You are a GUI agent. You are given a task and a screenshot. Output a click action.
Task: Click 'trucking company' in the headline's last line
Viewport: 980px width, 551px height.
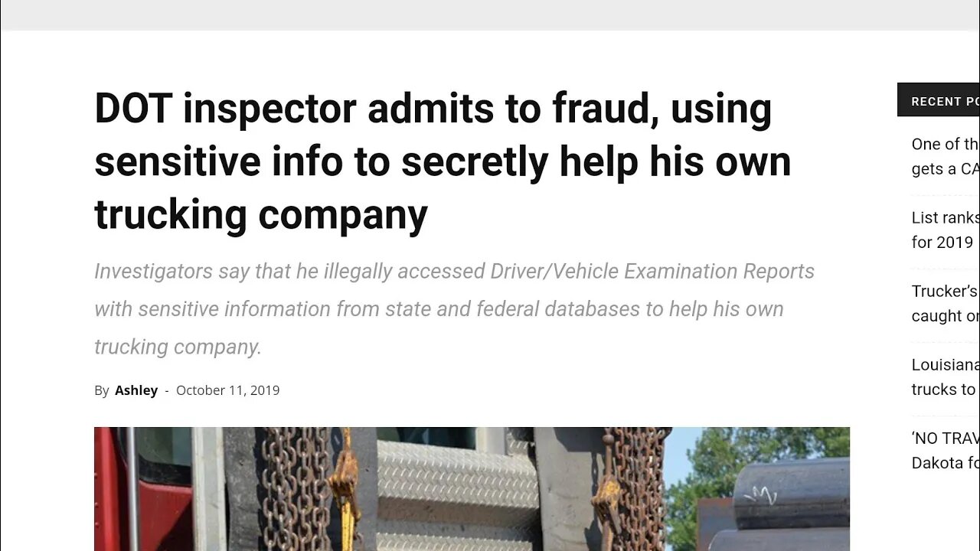(261, 215)
